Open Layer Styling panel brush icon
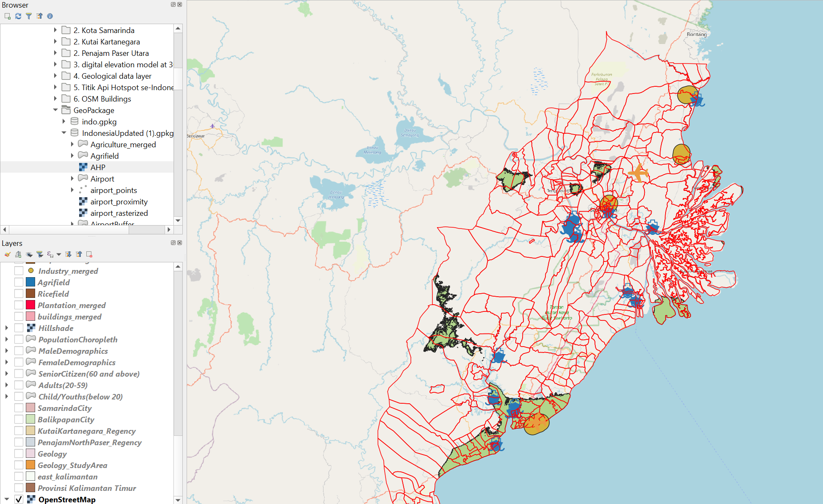823x504 pixels. (x=7, y=254)
